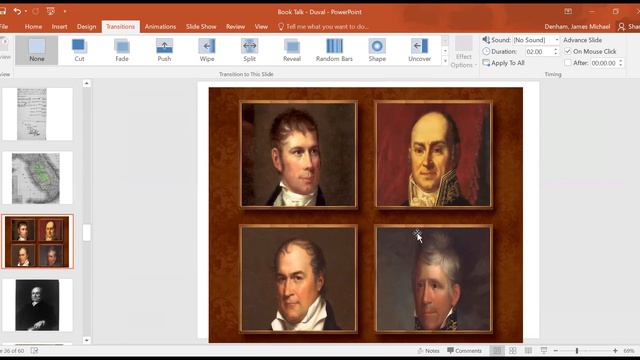Image resolution: width=640 pixels, height=360 pixels.
Task: Switch to Slide Sorter view icon
Action: click(x=513, y=351)
